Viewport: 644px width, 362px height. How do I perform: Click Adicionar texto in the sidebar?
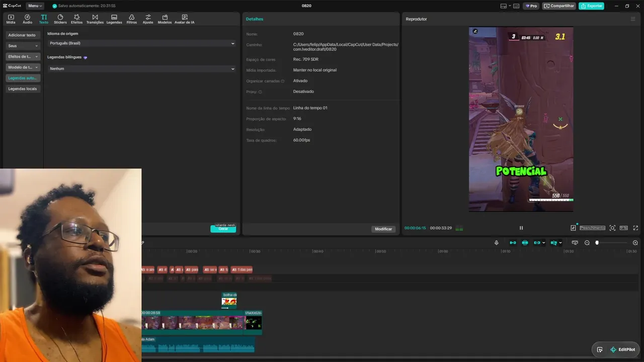click(x=22, y=35)
